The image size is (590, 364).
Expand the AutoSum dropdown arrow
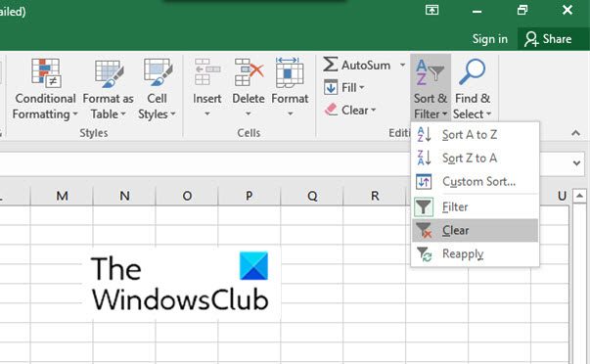point(402,65)
